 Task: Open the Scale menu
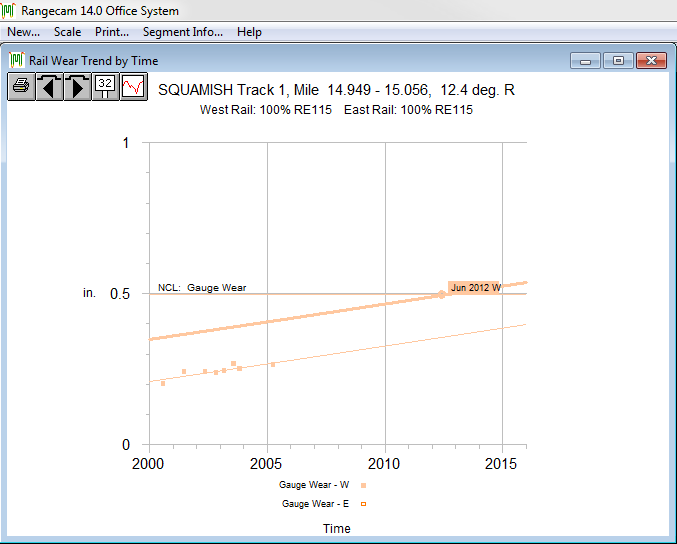[67, 32]
